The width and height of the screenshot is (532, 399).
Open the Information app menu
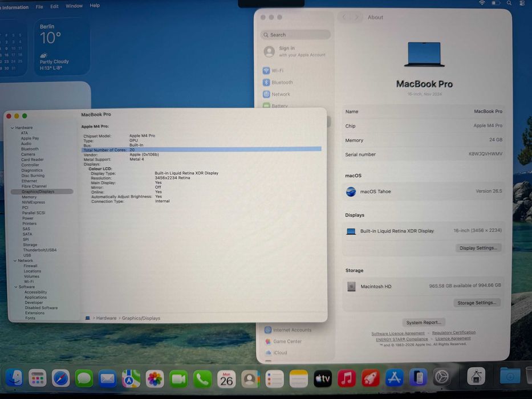click(15, 7)
